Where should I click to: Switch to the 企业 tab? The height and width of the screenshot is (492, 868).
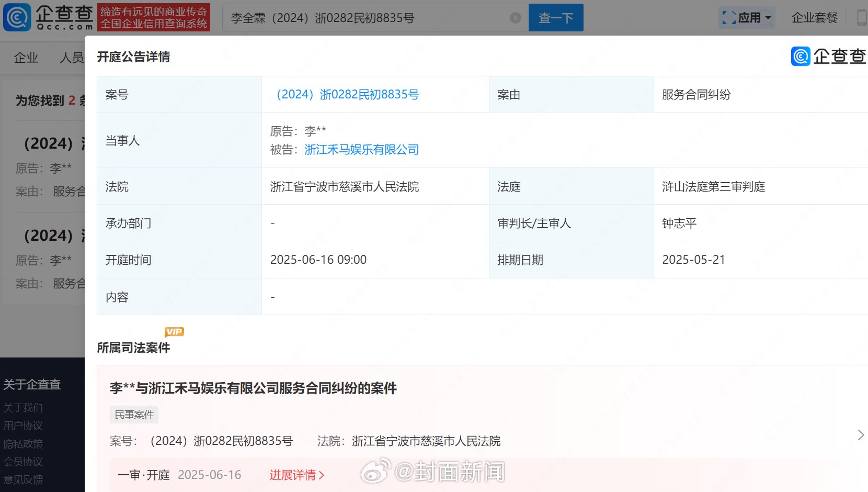26,58
